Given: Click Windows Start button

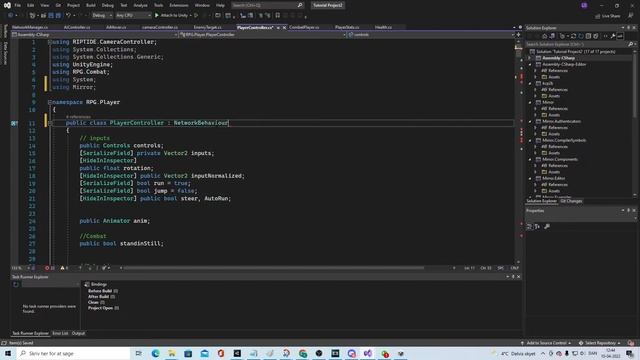Looking at the screenshot, I should (x=8, y=353).
